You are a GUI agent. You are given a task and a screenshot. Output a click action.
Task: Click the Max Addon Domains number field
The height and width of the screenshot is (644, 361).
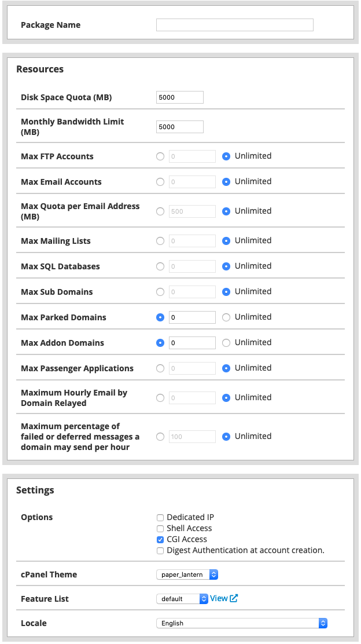[192, 343]
